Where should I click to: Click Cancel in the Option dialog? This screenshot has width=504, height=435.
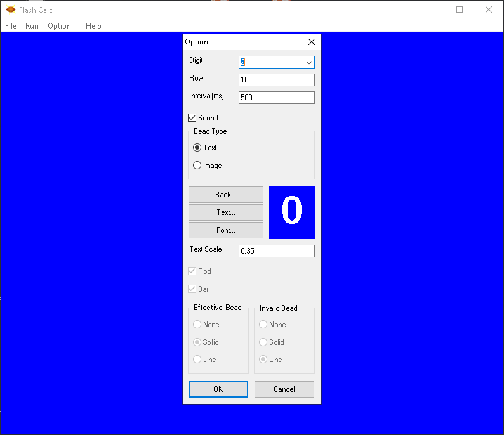click(284, 389)
